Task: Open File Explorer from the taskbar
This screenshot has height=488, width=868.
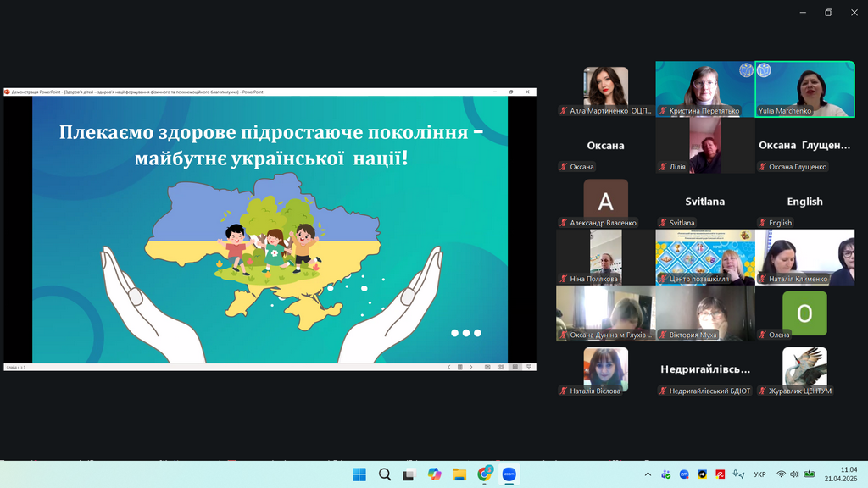Action: [x=459, y=474]
